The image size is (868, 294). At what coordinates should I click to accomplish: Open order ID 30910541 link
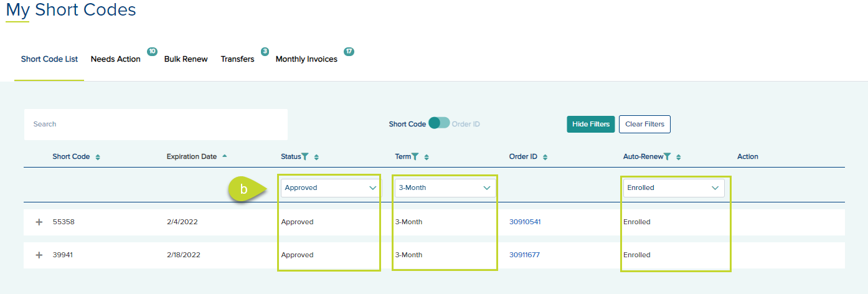tap(525, 222)
